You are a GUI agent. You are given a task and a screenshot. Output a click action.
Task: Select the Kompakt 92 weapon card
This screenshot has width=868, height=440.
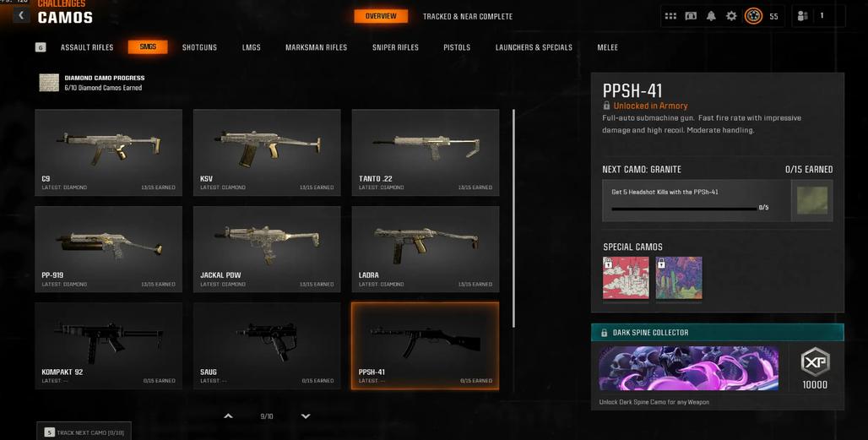coord(108,346)
